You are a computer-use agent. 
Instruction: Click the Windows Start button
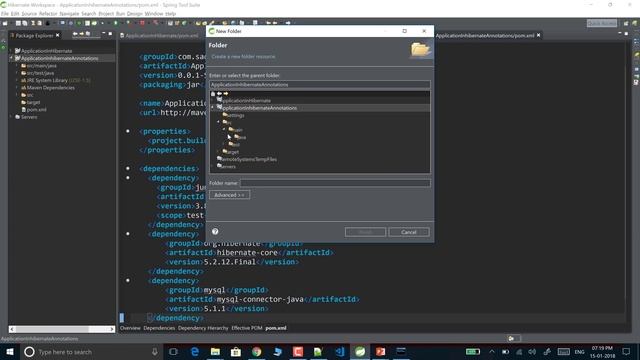[x=10, y=352]
